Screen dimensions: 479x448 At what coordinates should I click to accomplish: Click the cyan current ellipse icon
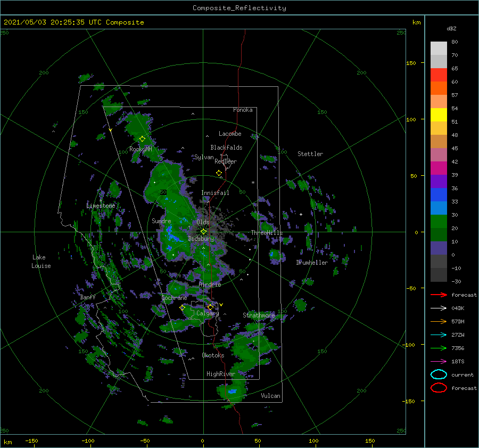439,374
